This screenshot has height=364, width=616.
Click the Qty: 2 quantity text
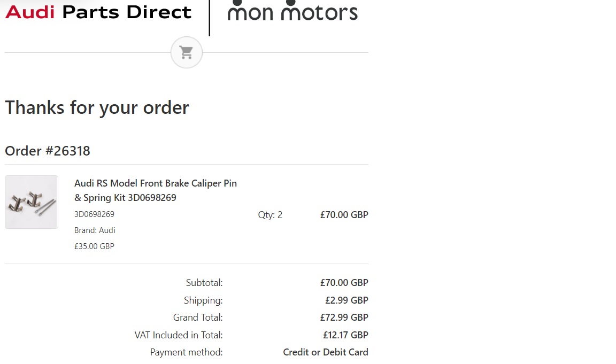click(270, 215)
